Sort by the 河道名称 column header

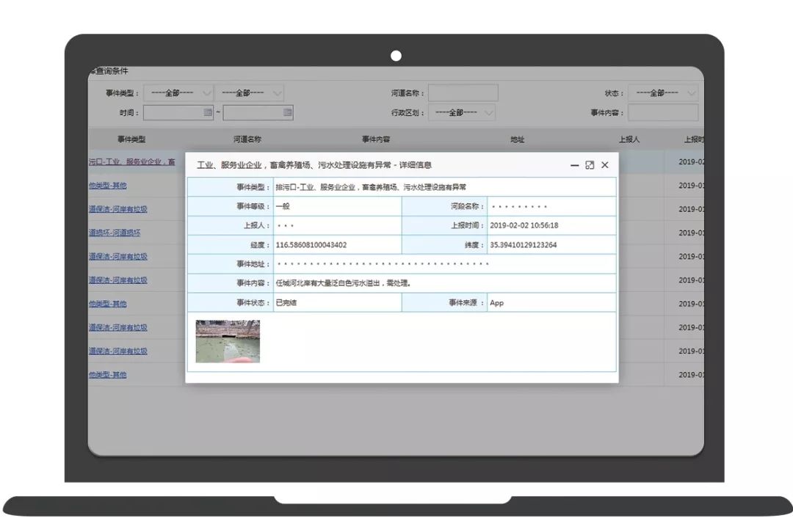[247, 139]
